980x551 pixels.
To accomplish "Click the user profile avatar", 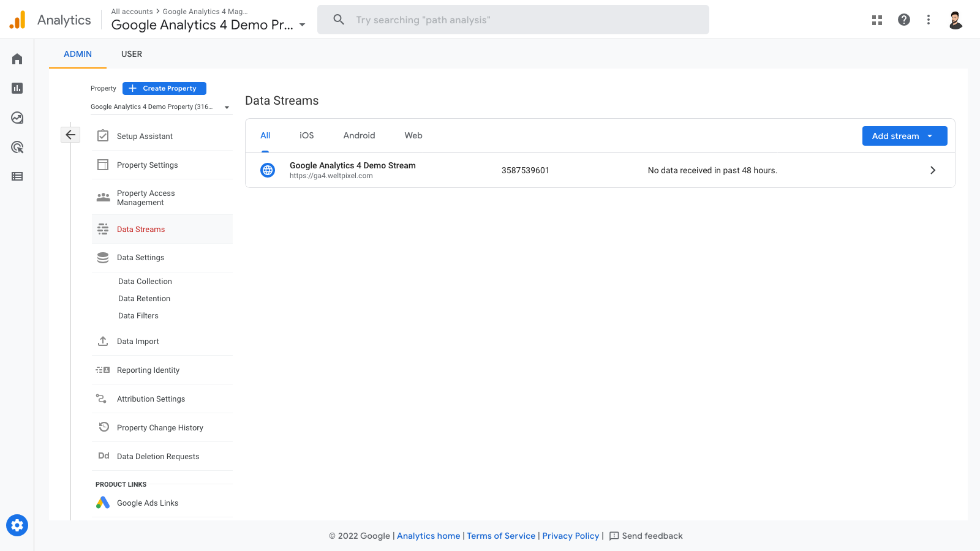I will [x=956, y=20].
